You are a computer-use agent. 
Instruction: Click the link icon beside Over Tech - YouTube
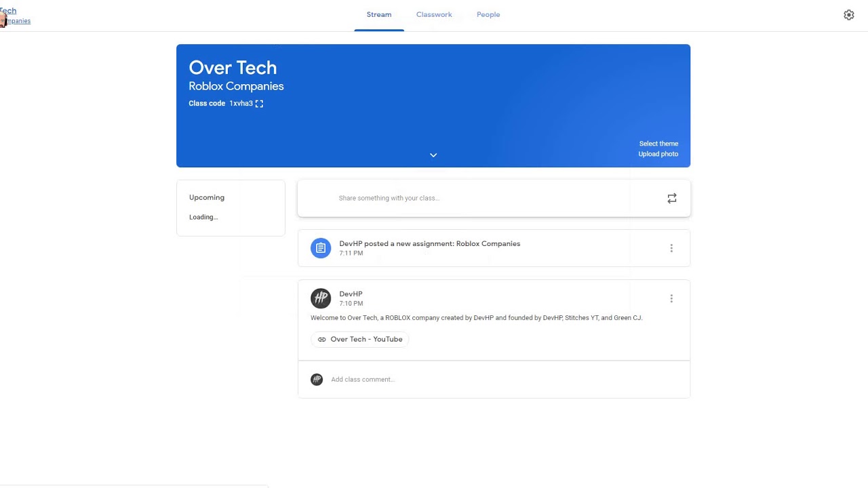(322, 340)
